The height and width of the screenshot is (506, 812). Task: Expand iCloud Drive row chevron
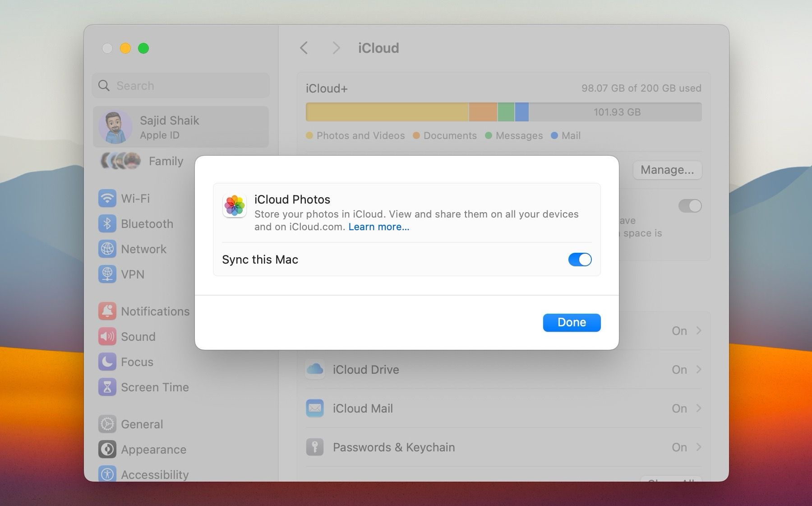tap(698, 369)
